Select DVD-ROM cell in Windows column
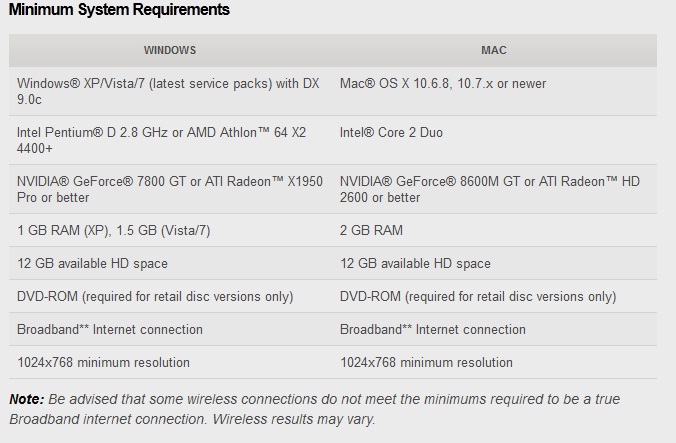 click(x=155, y=297)
